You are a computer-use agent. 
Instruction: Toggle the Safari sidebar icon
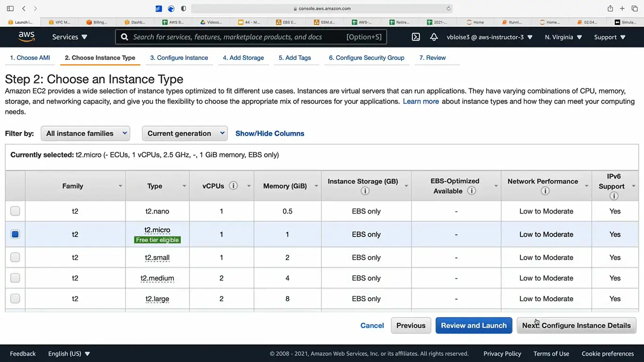pyautogui.click(x=10, y=8)
